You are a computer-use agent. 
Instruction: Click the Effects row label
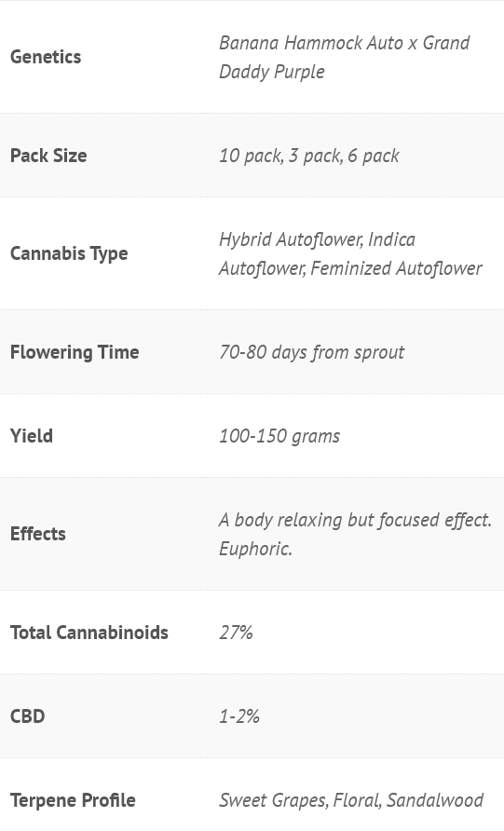pos(37,534)
